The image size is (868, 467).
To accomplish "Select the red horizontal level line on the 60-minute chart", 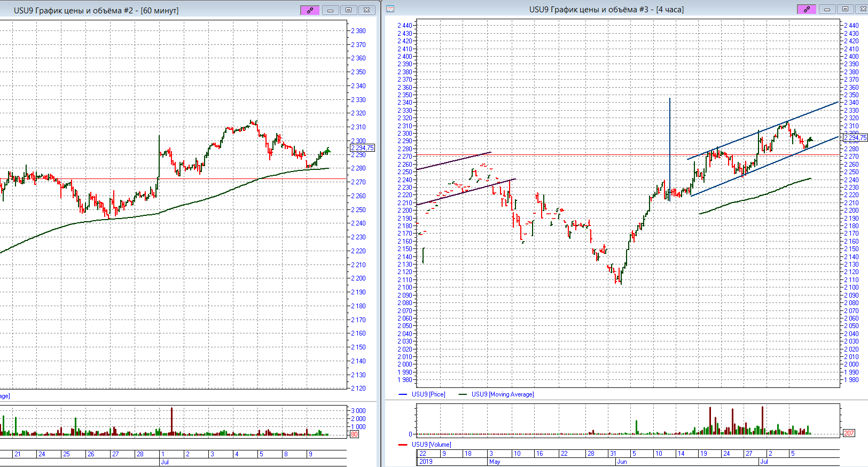I will 214,179.
